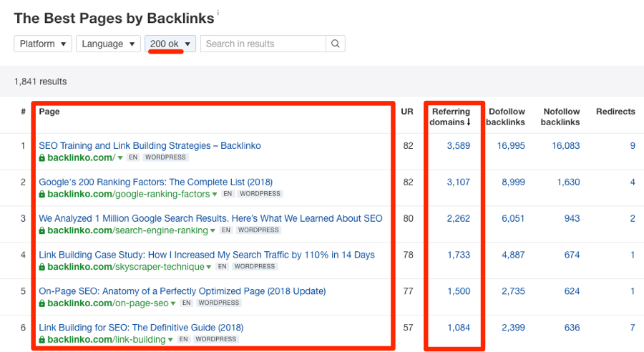644x352 pixels.
Task: Expand the arrow after on-page-seo URL
Action: pos(173,303)
